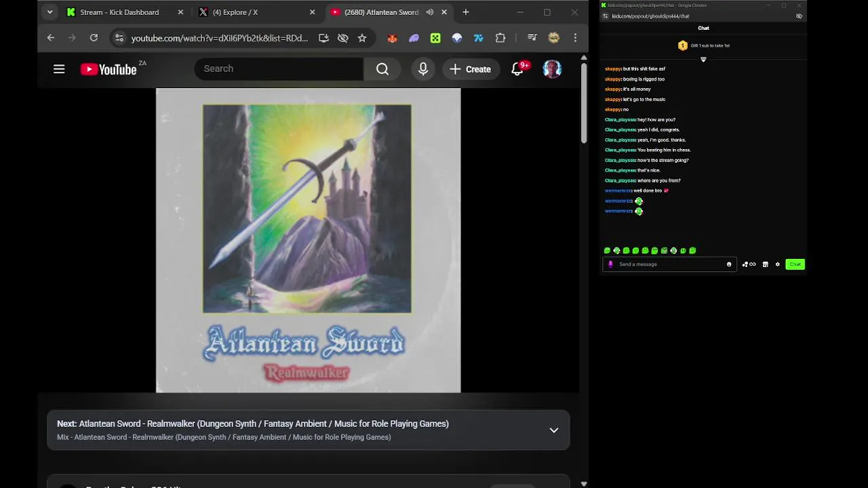Click wermamrzz on "well done bro"
The height and width of the screenshot is (488, 868).
coord(618,191)
